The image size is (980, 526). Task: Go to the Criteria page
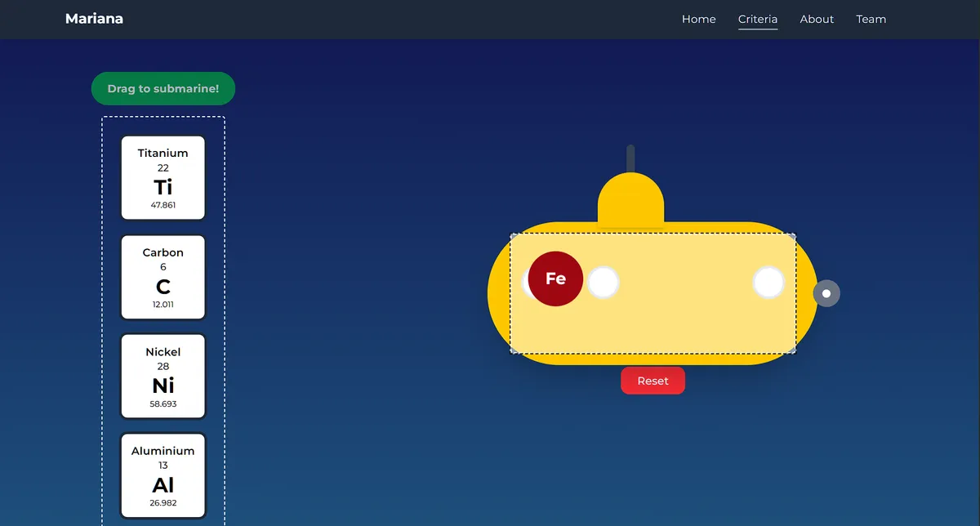[758, 19]
